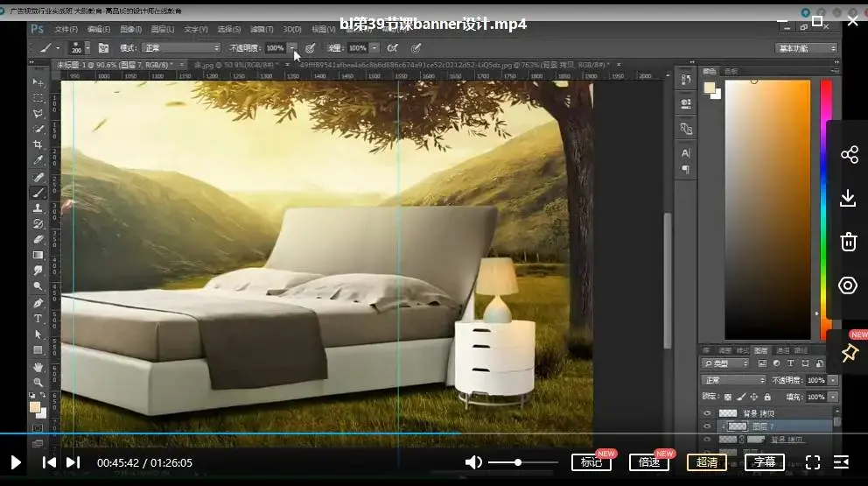Viewport: 868px width, 486px height.
Task: Click the 倍速 playback speed button
Action: click(648, 462)
